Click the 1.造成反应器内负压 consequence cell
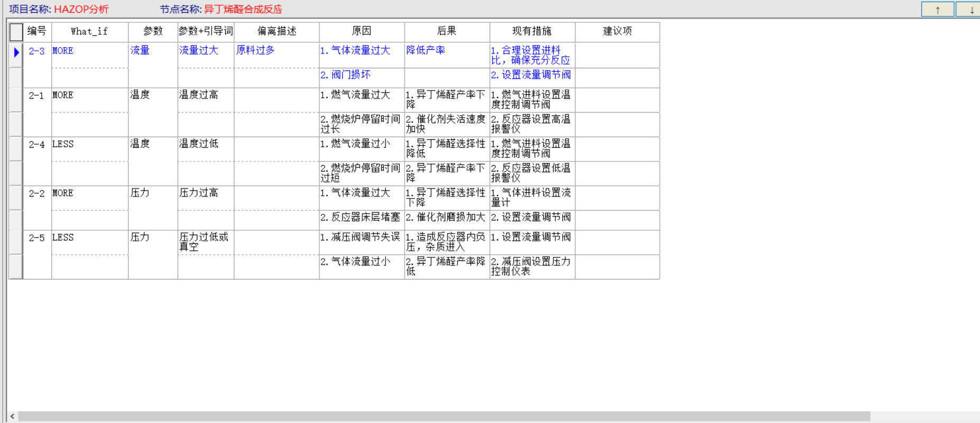 click(447, 242)
